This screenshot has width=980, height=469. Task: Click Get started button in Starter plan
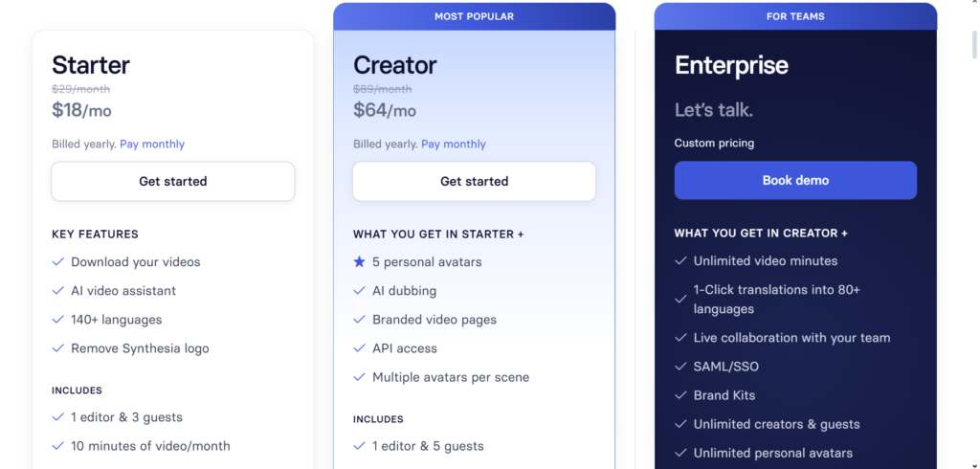pyautogui.click(x=173, y=181)
